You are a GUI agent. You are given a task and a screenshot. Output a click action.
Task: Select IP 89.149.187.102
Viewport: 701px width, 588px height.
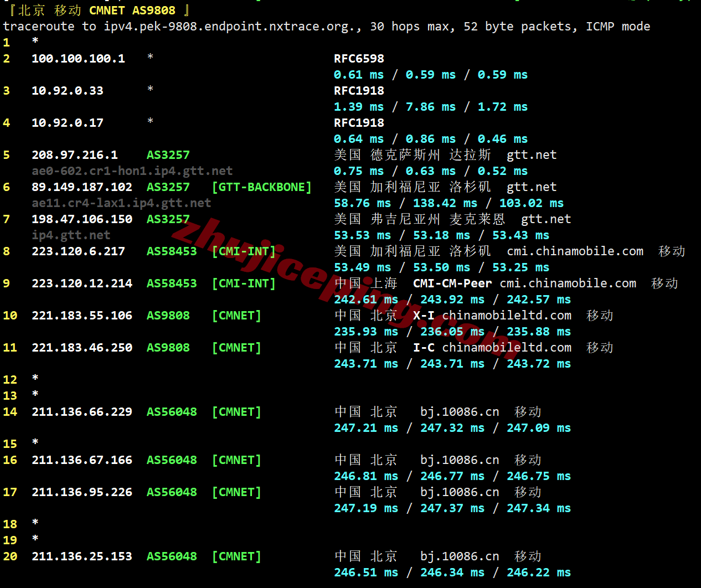[82, 187]
